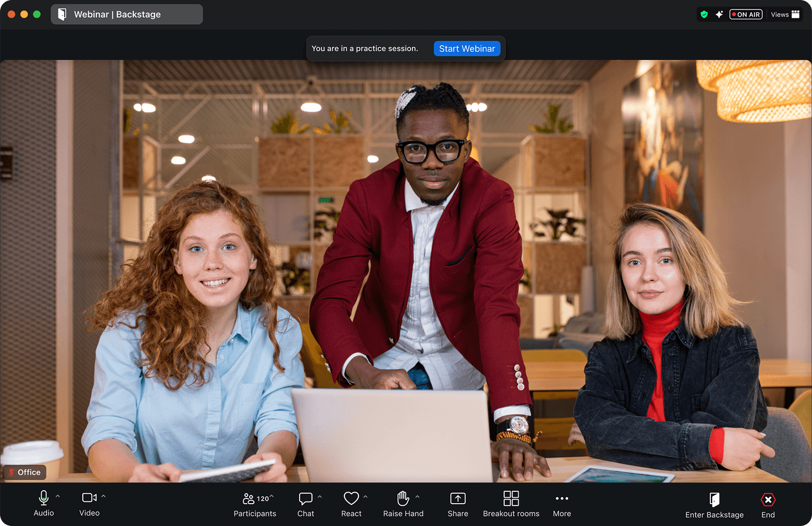Expand the Video options chevron

click(103, 497)
